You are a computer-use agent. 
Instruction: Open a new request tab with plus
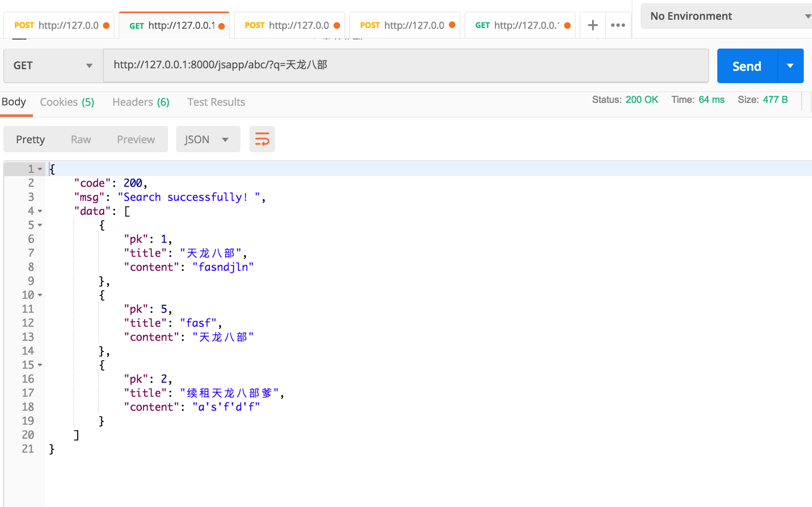point(593,25)
